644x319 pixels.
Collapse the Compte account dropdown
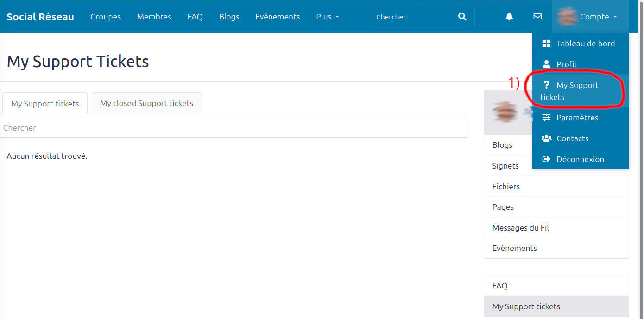(590, 17)
